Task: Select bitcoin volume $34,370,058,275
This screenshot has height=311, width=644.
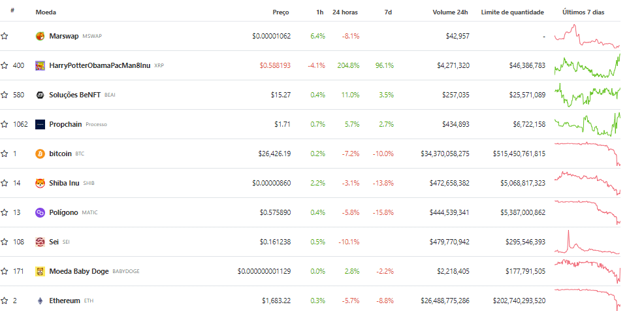Action: pyautogui.click(x=445, y=154)
